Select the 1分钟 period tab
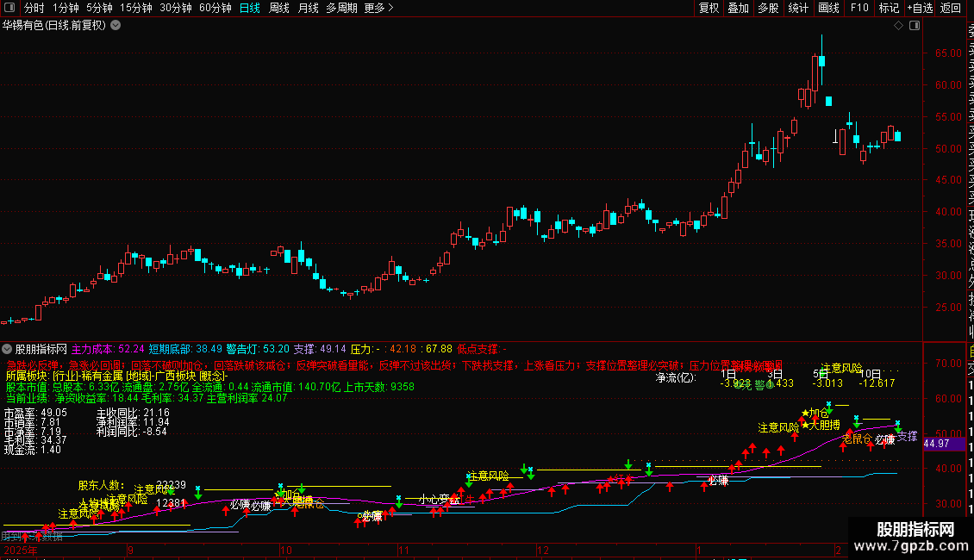 (x=66, y=8)
